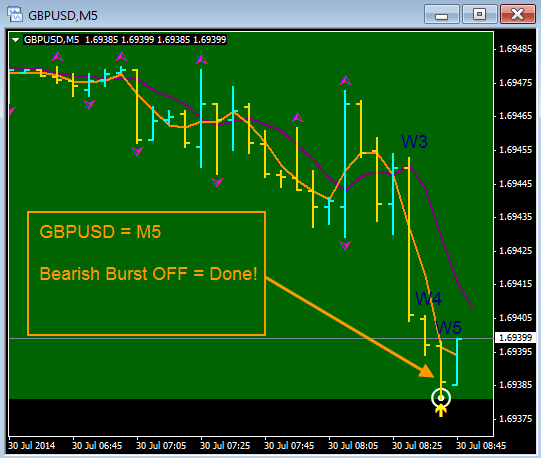
Task: Click the white circle signal marker
Action: (441, 398)
